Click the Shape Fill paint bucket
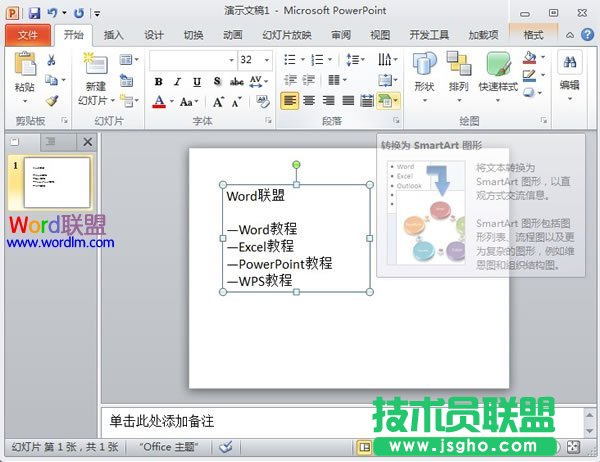The width and height of the screenshot is (600, 462). coord(529,57)
